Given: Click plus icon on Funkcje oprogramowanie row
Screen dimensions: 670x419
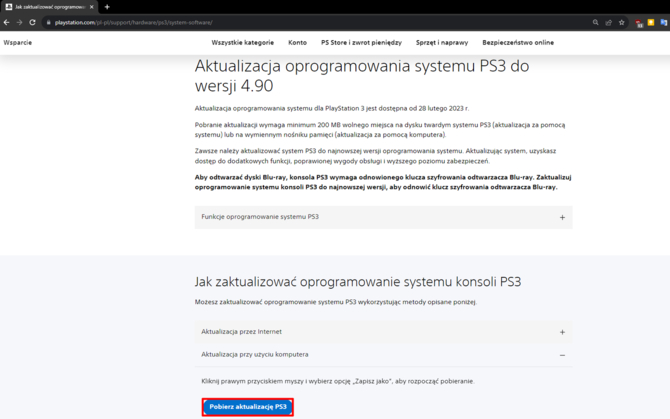Looking at the screenshot, I should click(x=562, y=217).
